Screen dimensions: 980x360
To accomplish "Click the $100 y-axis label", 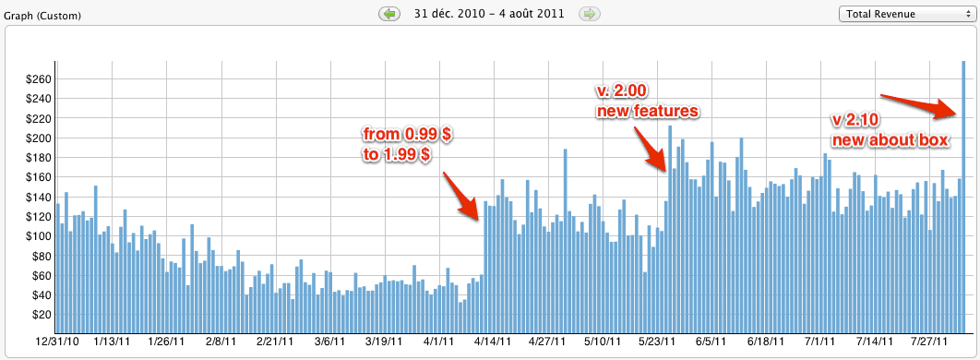I will point(38,236).
